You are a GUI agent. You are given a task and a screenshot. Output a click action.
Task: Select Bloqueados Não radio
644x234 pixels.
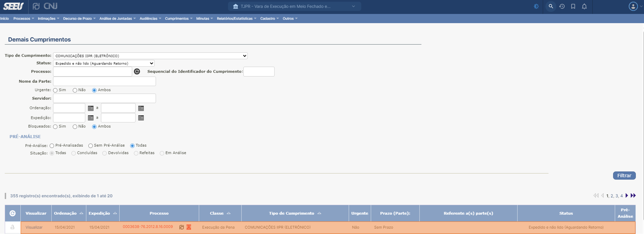75,127
